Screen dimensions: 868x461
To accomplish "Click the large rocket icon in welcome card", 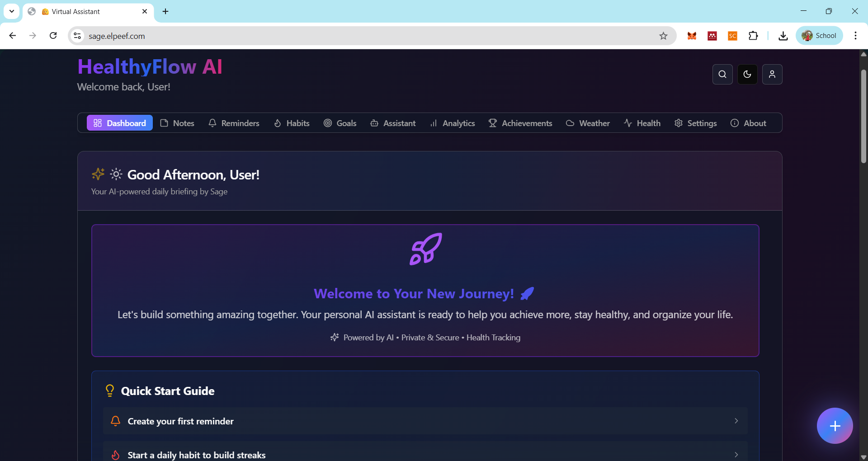I will click(x=425, y=249).
